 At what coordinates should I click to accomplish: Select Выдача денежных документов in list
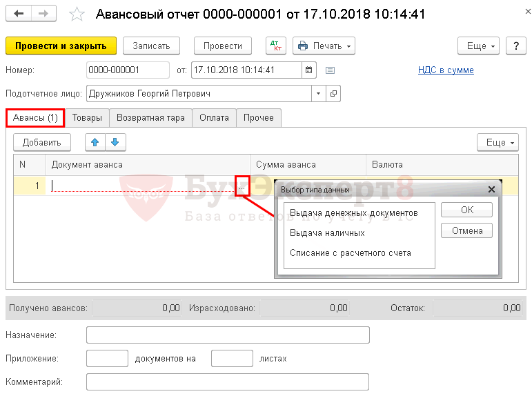353,213
